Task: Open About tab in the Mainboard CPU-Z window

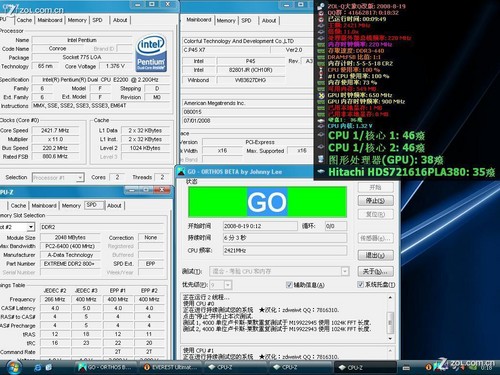Action: click(x=269, y=21)
